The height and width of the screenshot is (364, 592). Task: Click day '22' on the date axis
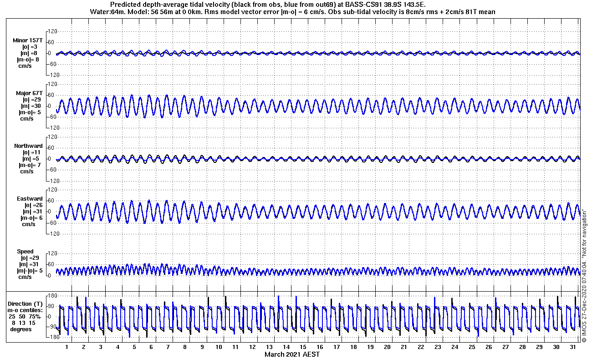tap(421, 347)
